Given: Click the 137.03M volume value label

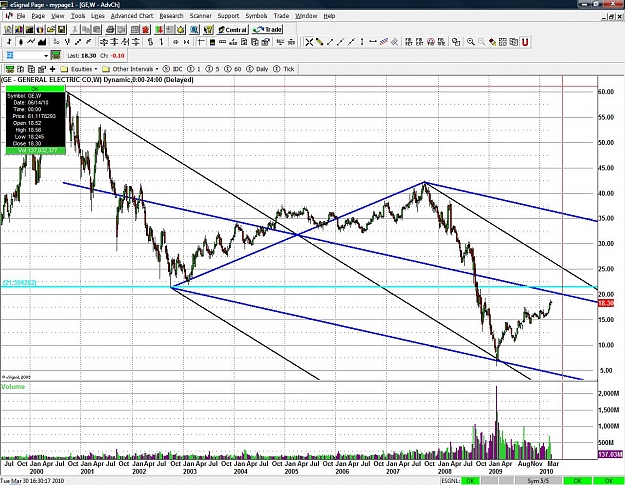Looking at the screenshot, I should tap(610, 454).
